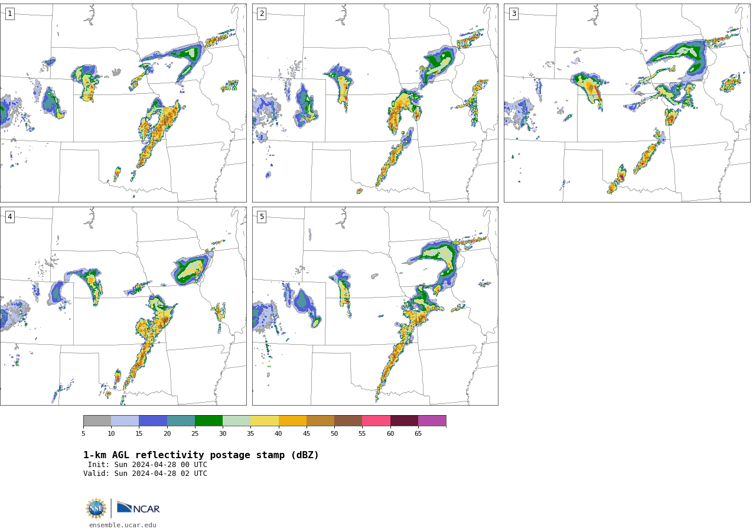Click the panel number 4 label
Screen dimensions: 756x532
click(9, 217)
